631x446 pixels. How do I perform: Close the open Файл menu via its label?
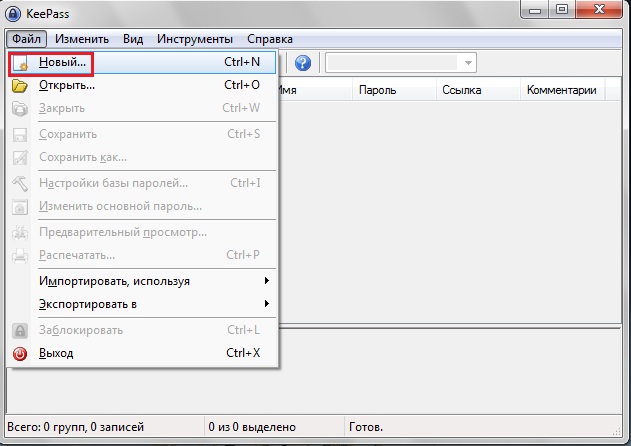pyautogui.click(x=26, y=38)
